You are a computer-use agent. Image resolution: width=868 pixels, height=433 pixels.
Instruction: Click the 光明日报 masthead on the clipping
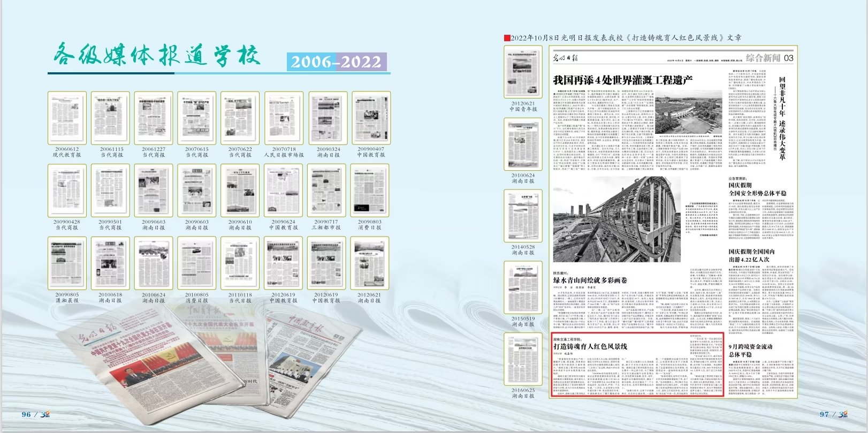click(x=566, y=58)
